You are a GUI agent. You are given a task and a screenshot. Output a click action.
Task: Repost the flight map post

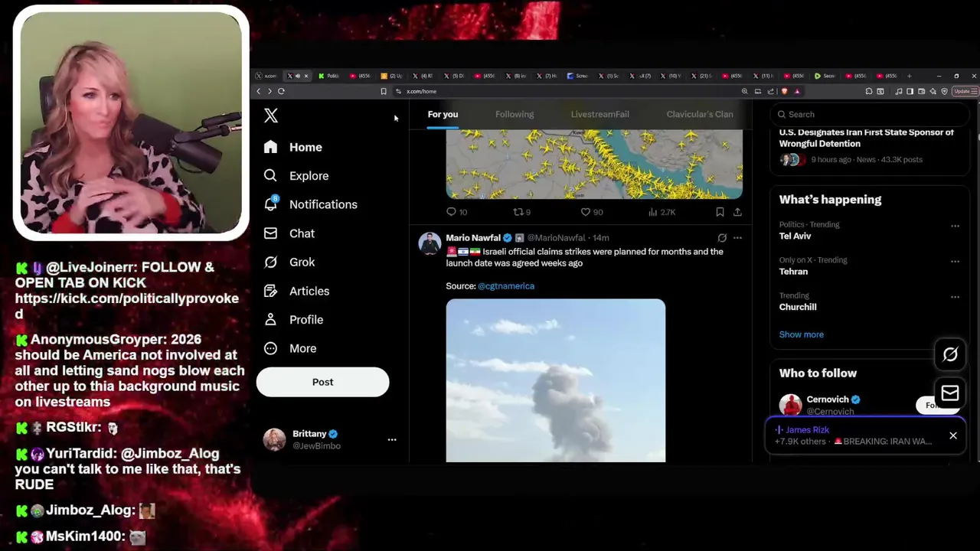pyautogui.click(x=521, y=212)
